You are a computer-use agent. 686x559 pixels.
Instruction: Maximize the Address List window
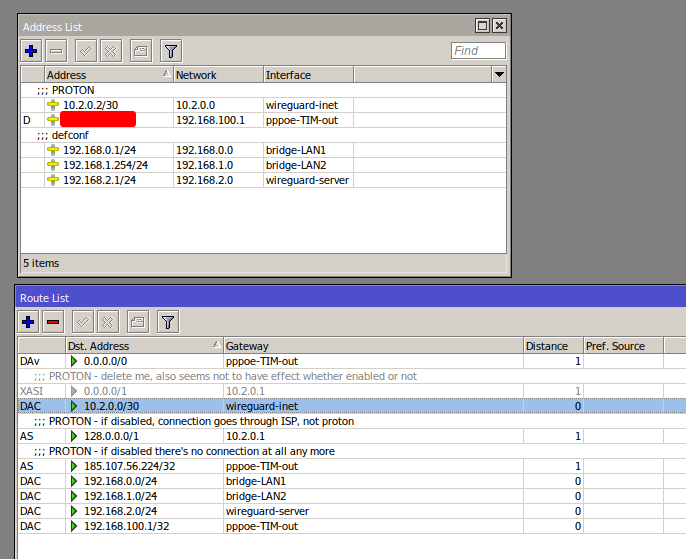point(483,26)
